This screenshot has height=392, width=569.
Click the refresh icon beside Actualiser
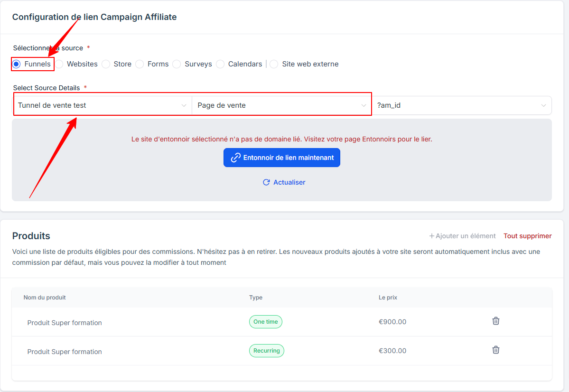[266, 182]
